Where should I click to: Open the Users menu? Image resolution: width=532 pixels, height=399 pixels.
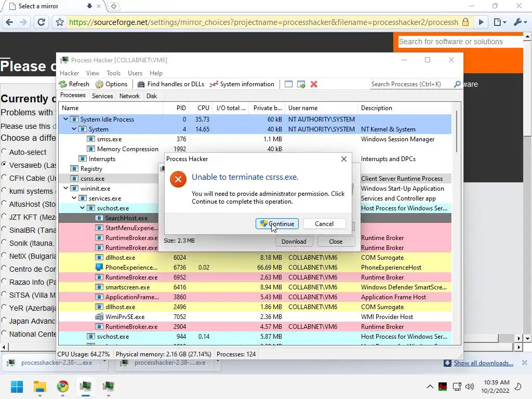(x=135, y=73)
